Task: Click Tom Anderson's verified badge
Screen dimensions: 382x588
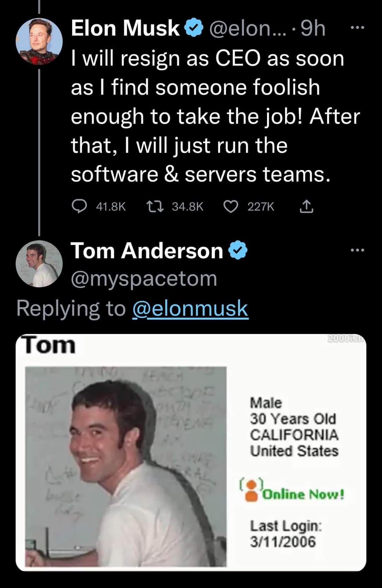Action: [238, 251]
